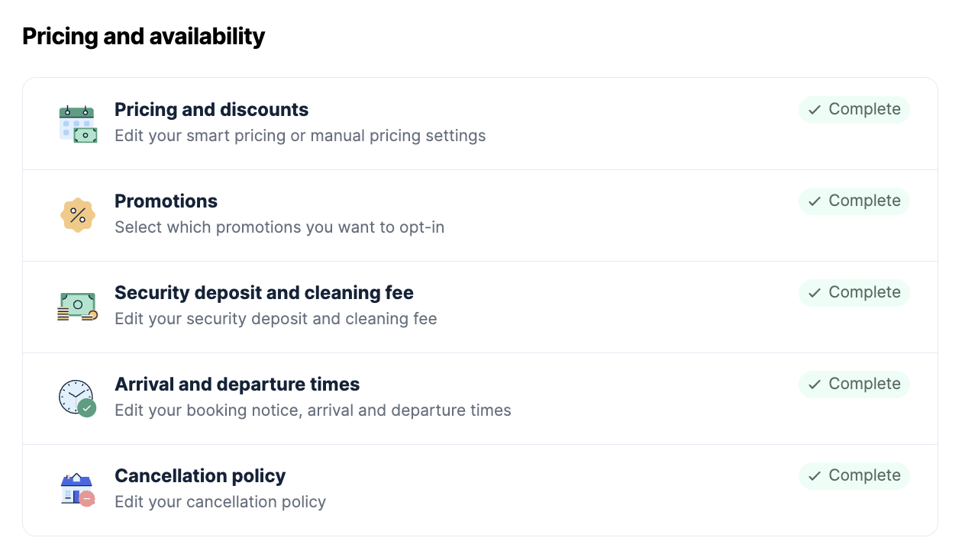Viewport: 962px width, 560px height.
Task: Click the cash Security deposit icon
Action: point(78,307)
